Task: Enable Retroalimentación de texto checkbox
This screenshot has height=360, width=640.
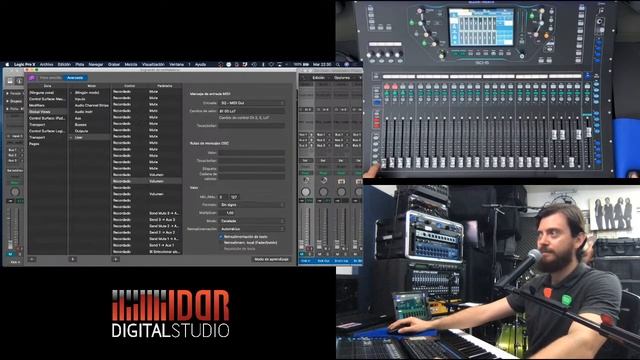Action: (221, 236)
